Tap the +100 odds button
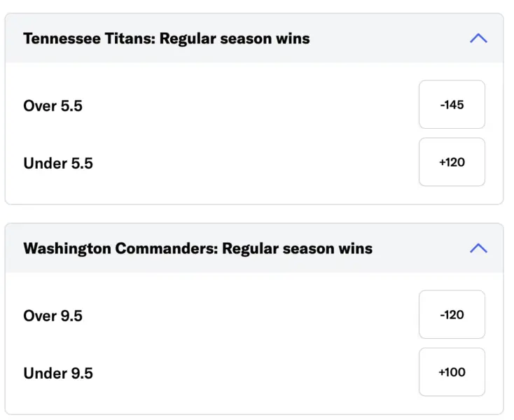The height and width of the screenshot is (420, 514). click(452, 372)
